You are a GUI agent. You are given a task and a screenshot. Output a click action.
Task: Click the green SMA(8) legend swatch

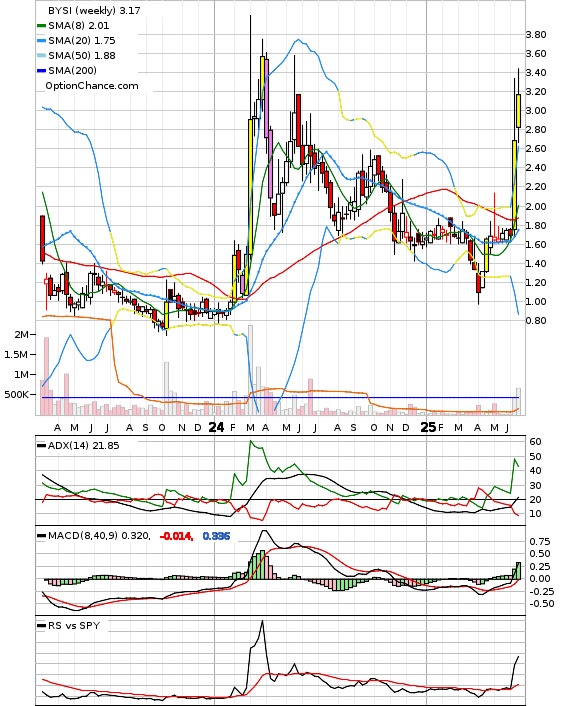coord(41,26)
